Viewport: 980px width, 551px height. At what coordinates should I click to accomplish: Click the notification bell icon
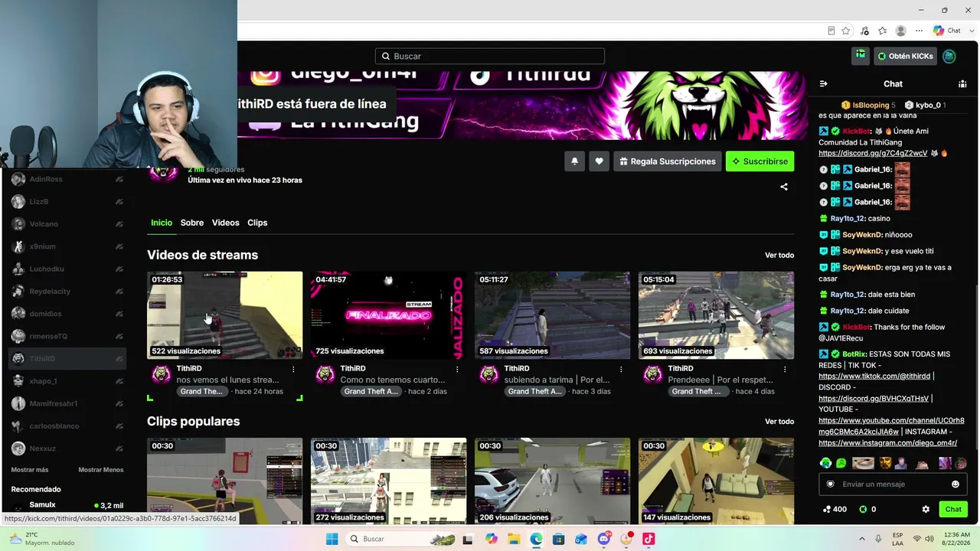(x=574, y=161)
